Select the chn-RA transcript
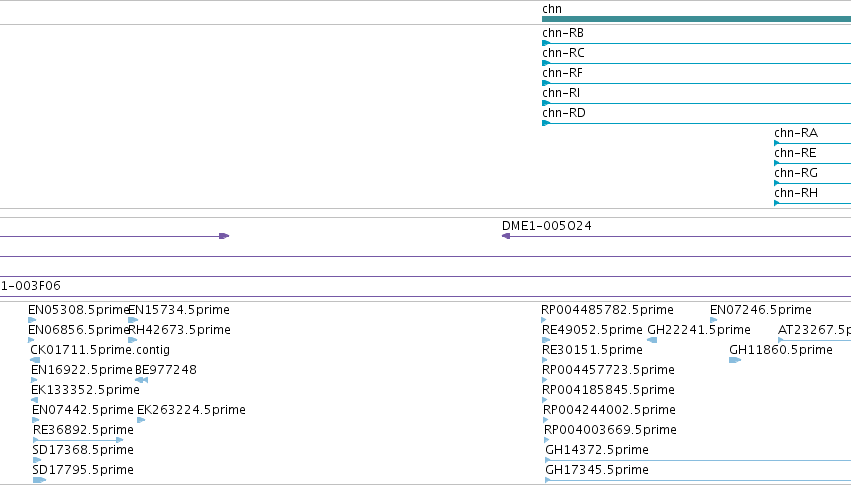 pyautogui.click(x=796, y=133)
